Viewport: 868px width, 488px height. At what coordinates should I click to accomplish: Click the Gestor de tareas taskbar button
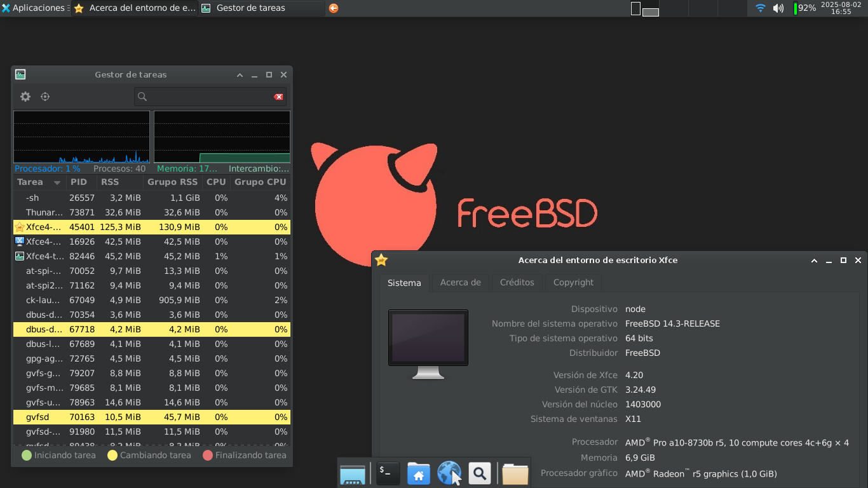coord(261,8)
